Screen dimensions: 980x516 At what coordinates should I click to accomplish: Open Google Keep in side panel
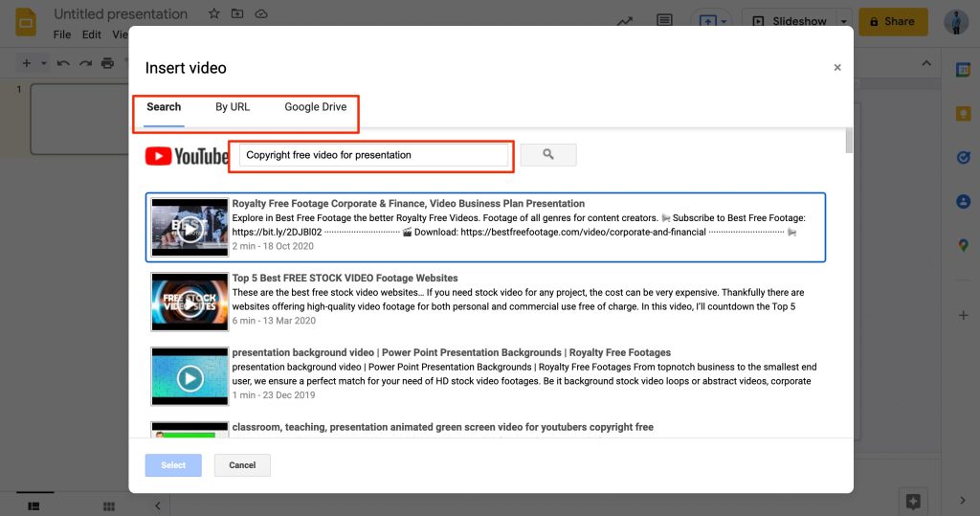(963, 114)
